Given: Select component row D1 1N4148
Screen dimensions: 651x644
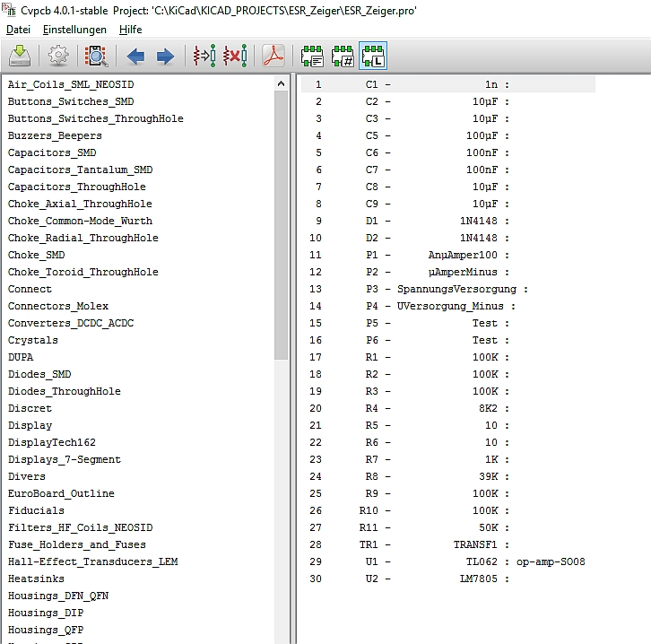Looking at the screenshot, I should [x=448, y=221].
